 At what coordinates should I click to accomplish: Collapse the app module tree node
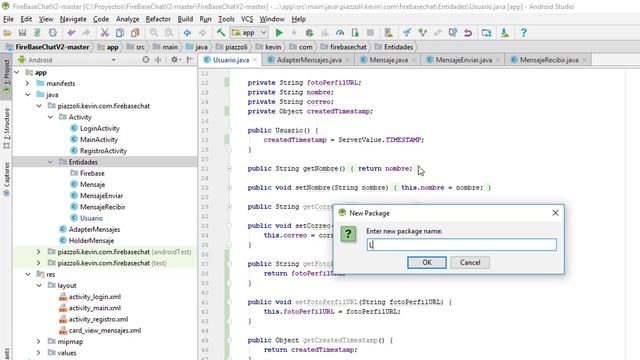17,73
